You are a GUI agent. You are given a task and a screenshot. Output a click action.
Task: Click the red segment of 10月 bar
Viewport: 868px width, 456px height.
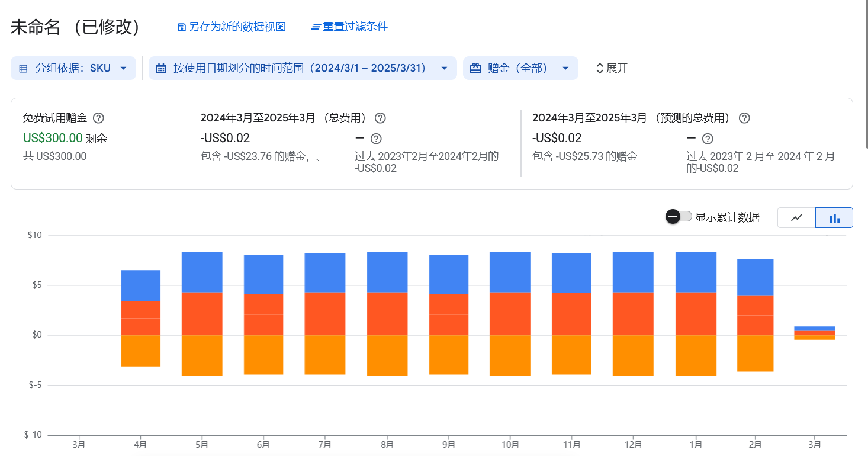coord(510,314)
